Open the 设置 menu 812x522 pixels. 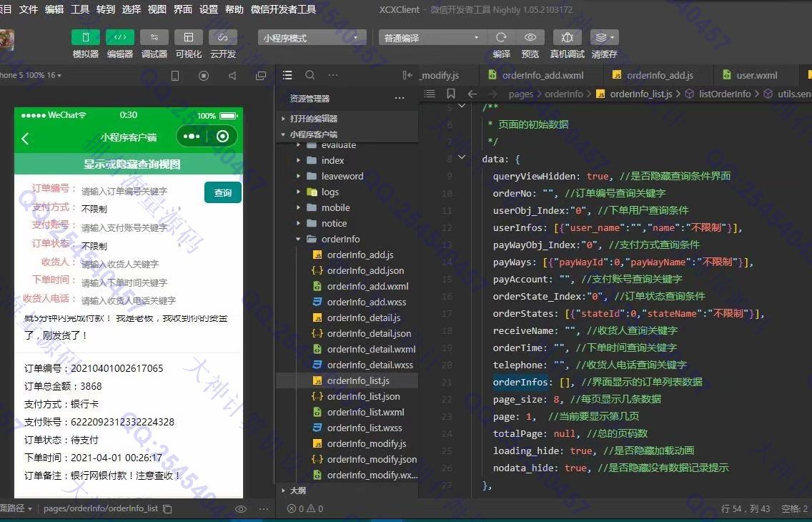(209, 9)
